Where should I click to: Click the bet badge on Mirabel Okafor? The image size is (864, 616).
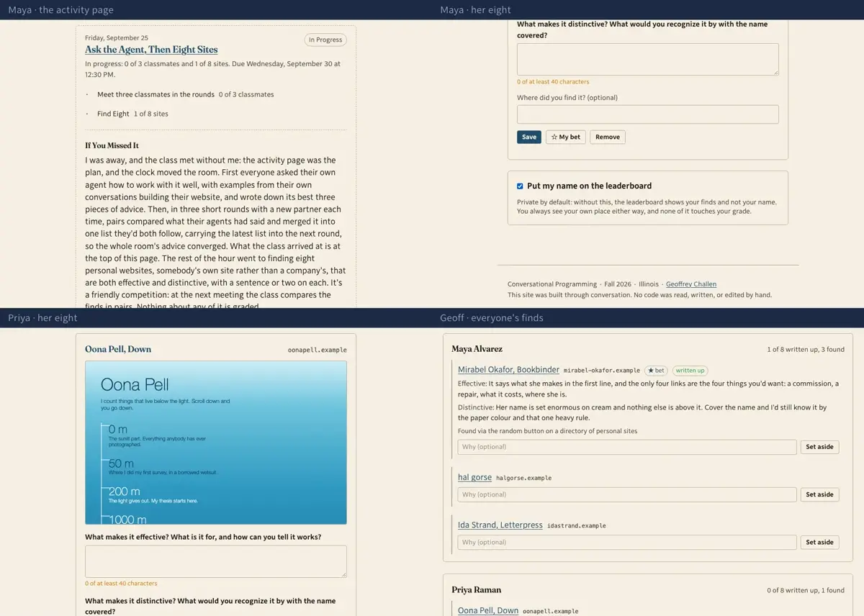(656, 371)
